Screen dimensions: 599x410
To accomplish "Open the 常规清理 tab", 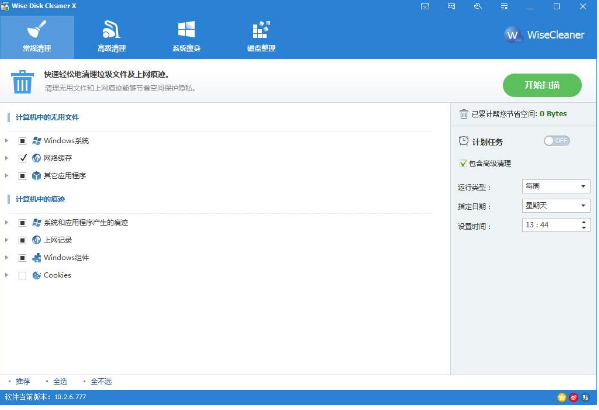I will point(37,37).
